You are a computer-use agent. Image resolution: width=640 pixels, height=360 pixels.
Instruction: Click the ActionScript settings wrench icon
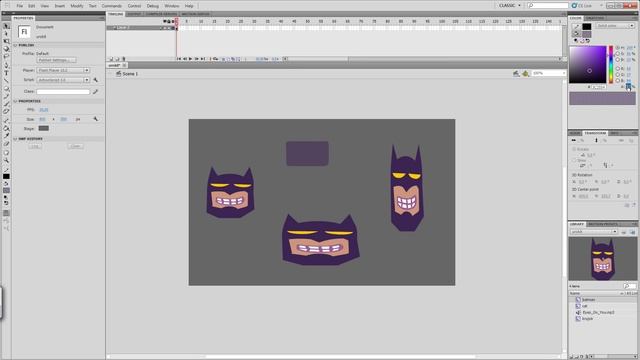click(x=96, y=80)
